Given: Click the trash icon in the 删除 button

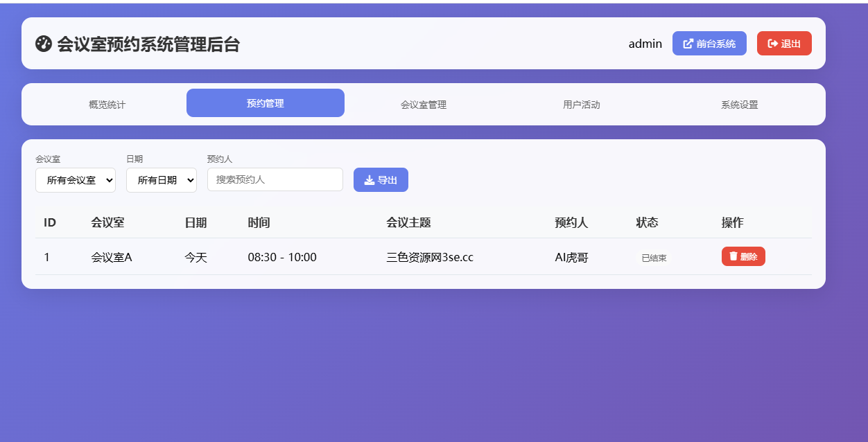Looking at the screenshot, I should (734, 256).
